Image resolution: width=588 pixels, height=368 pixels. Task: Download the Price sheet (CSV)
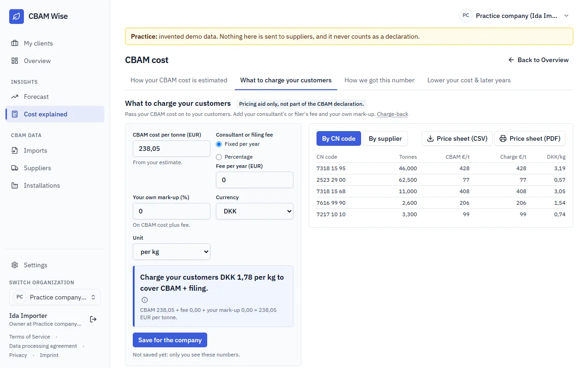tap(457, 138)
